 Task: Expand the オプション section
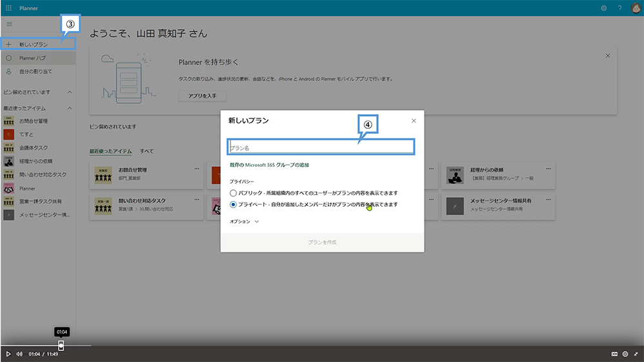(x=244, y=222)
